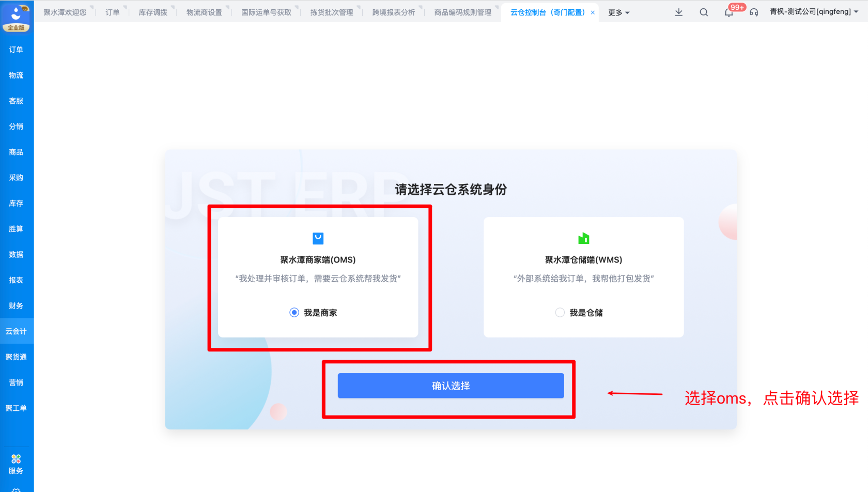Screen dimensions: 868x492
Task: Open 采购 in the left sidebar
Action: click(x=16, y=178)
